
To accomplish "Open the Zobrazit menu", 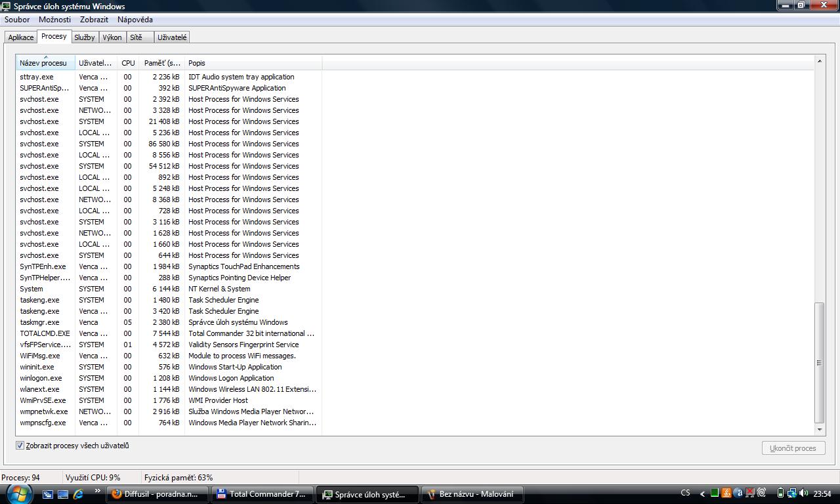I will [x=94, y=20].
